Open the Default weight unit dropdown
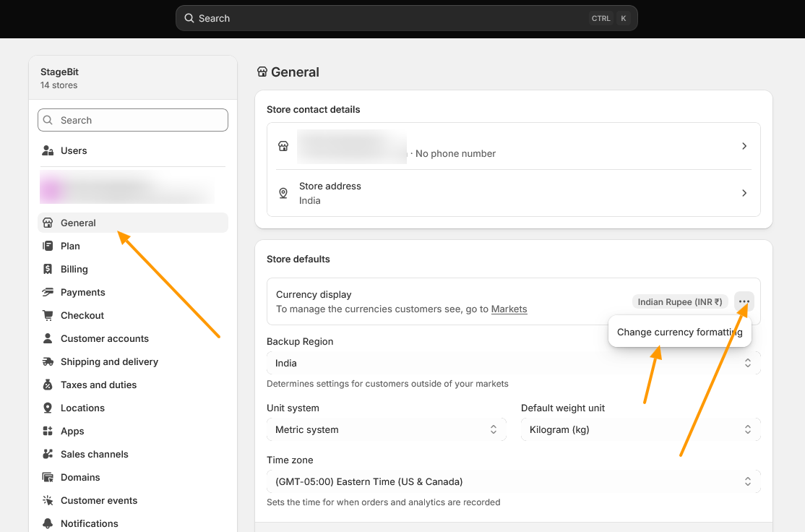Image resolution: width=805 pixels, height=532 pixels. click(x=640, y=429)
